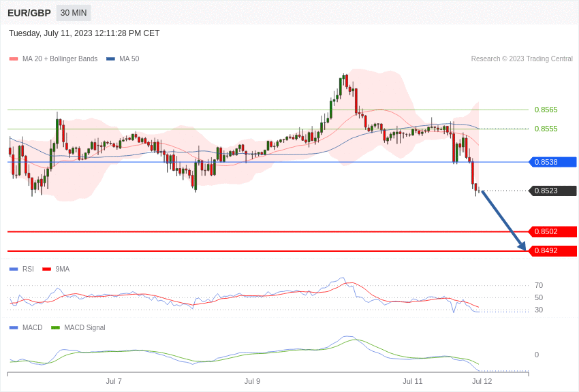Click the RSI legend label

point(28,269)
